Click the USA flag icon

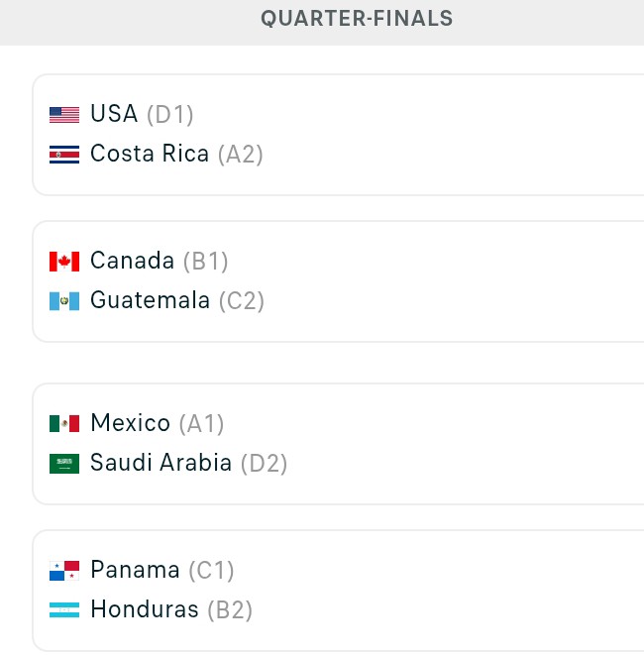[64, 115]
